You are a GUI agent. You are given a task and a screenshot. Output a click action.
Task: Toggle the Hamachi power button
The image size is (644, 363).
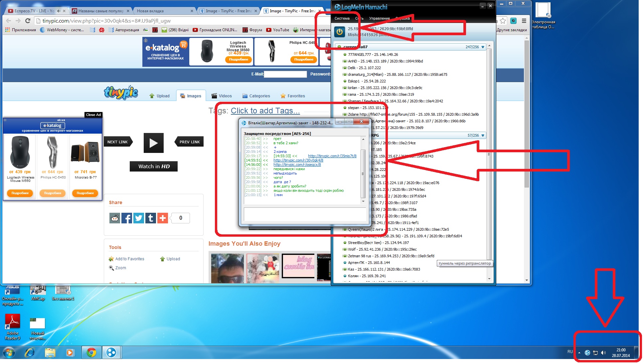click(x=339, y=32)
